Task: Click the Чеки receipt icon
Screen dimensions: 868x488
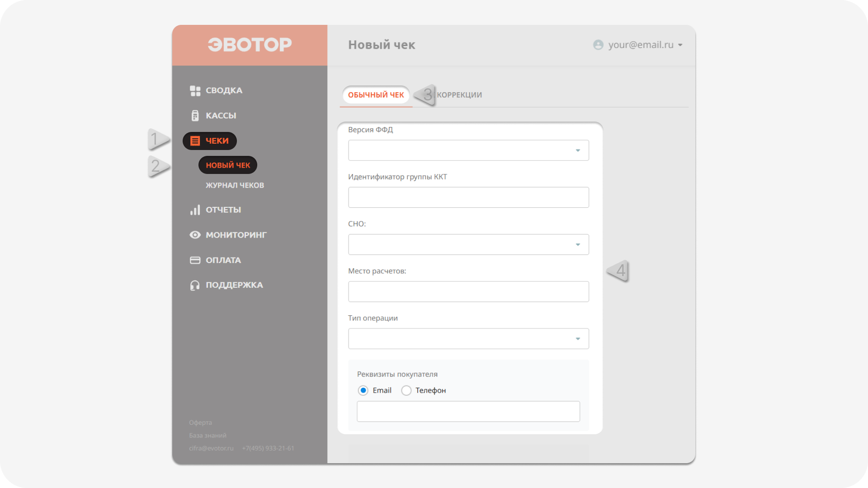Action: tap(195, 141)
